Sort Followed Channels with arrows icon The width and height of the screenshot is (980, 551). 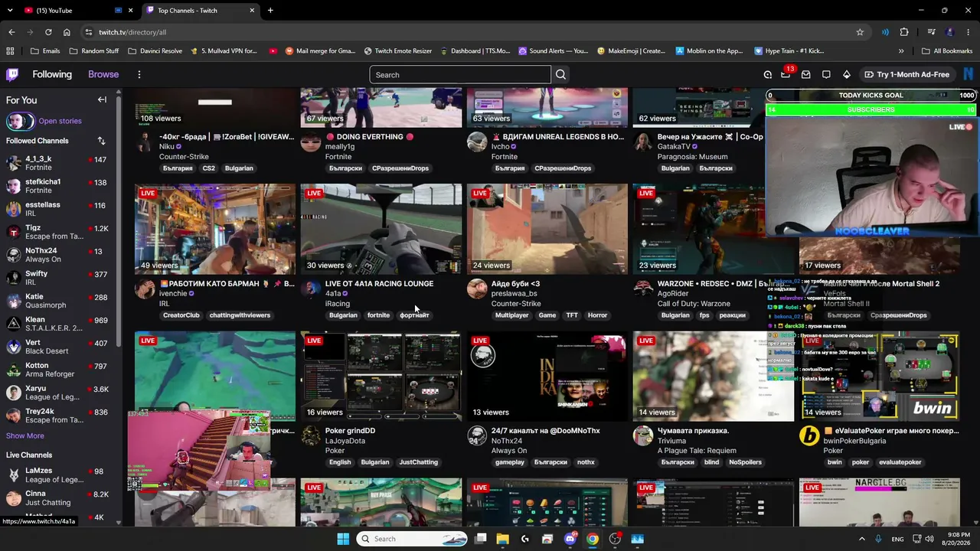pos(101,141)
